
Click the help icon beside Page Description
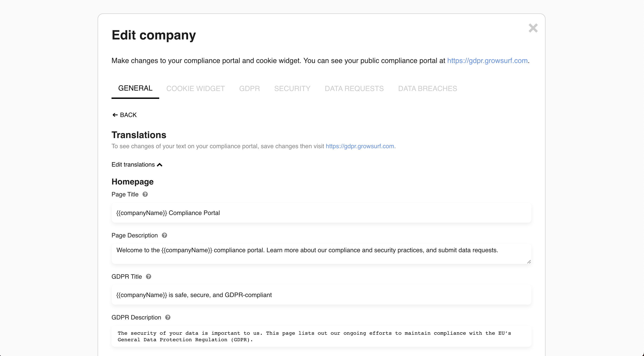[164, 235]
